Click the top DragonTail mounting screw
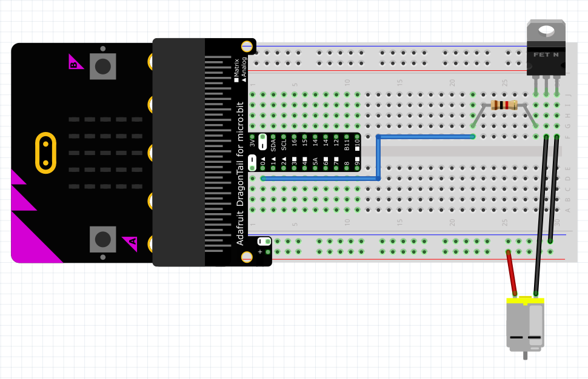The height and width of the screenshot is (379, 588). pyautogui.click(x=247, y=46)
